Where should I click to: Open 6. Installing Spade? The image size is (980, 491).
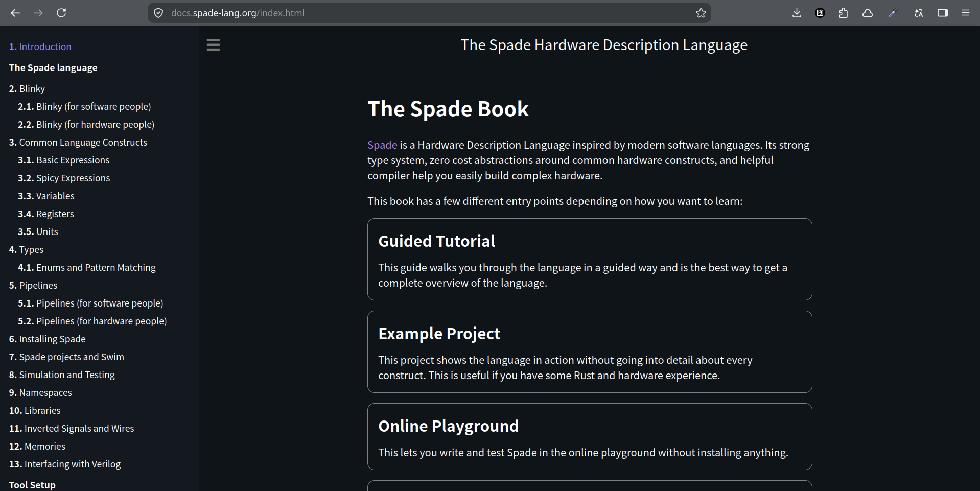(x=47, y=339)
